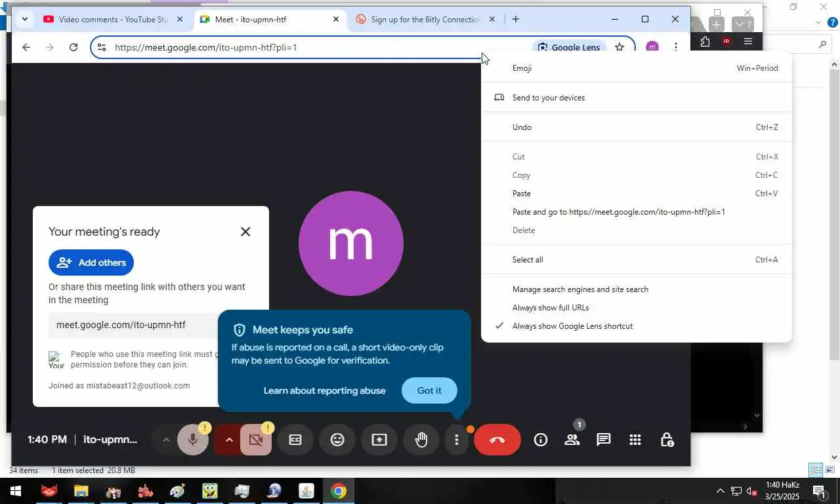Select Paste in the context menu

(x=637, y=194)
